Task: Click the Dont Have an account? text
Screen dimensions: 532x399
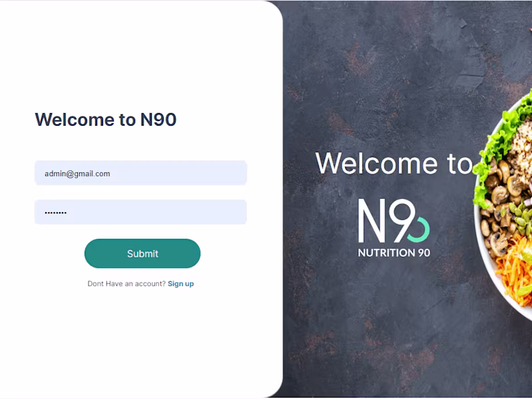Action: coord(126,284)
